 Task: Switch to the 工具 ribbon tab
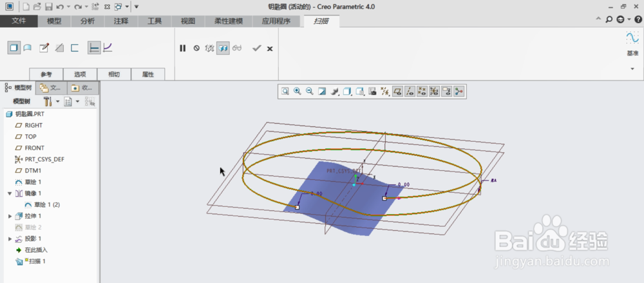point(155,21)
